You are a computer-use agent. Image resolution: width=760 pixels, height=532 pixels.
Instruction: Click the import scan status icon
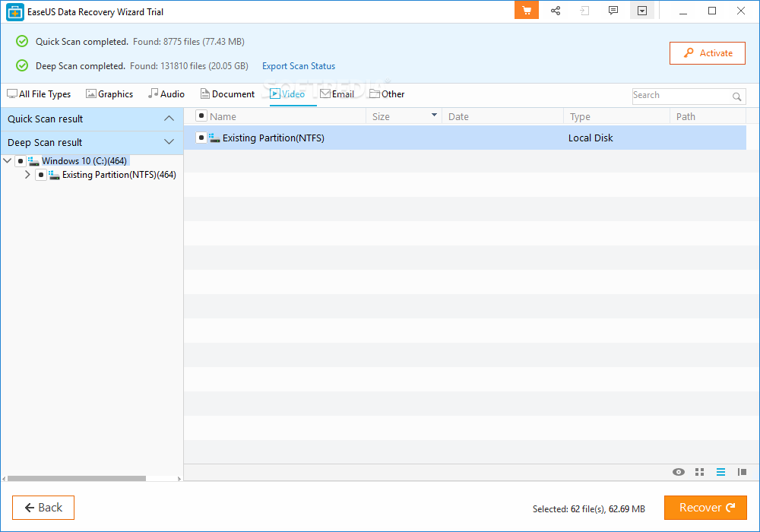584,11
